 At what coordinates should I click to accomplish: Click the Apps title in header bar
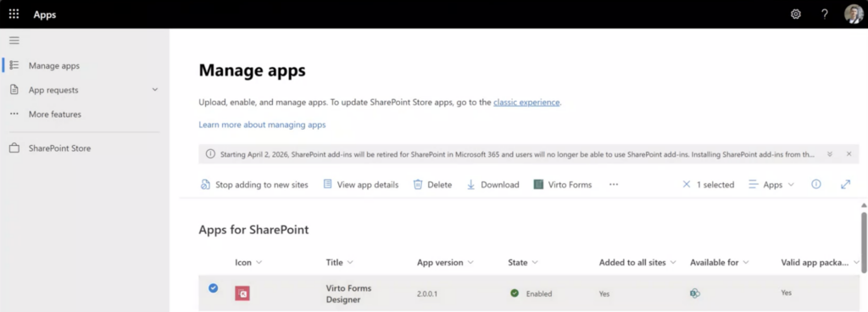tap(45, 14)
